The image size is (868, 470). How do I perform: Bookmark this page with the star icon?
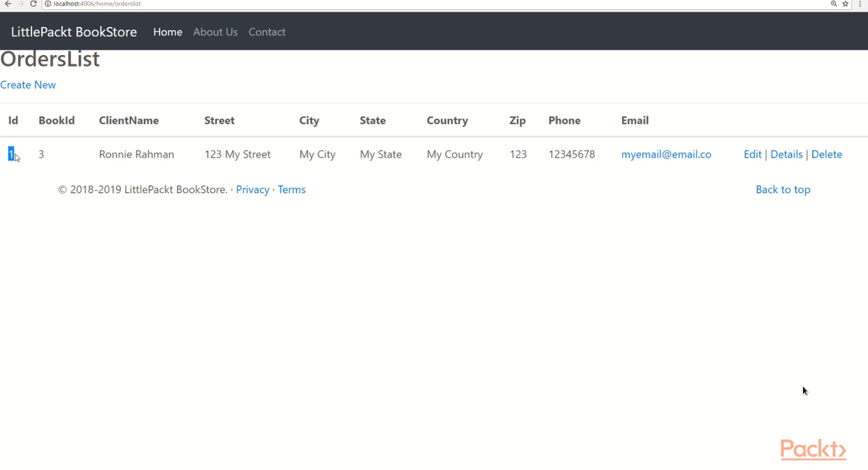(846, 4)
